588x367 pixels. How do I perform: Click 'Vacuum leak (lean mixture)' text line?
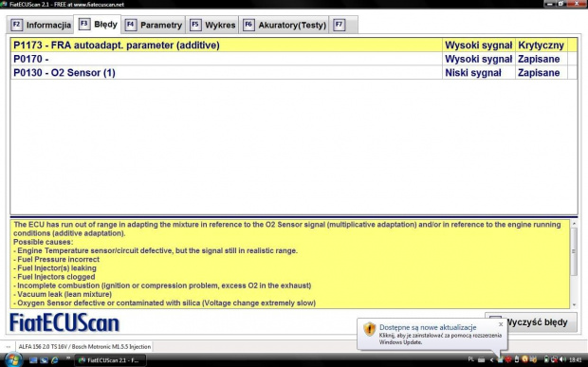tap(63, 294)
